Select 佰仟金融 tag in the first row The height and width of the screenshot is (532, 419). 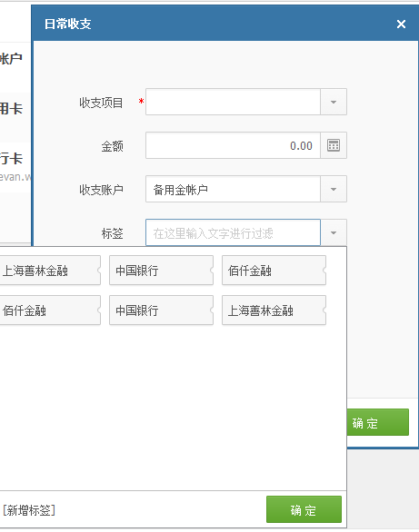(x=274, y=271)
